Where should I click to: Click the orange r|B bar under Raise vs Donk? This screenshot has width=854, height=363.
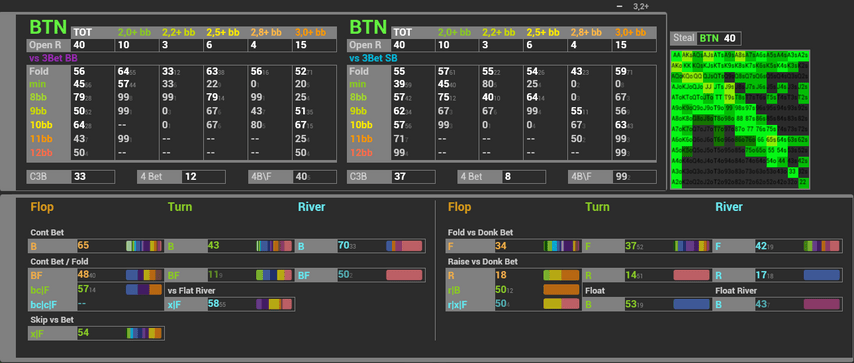pyautogui.click(x=561, y=289)
